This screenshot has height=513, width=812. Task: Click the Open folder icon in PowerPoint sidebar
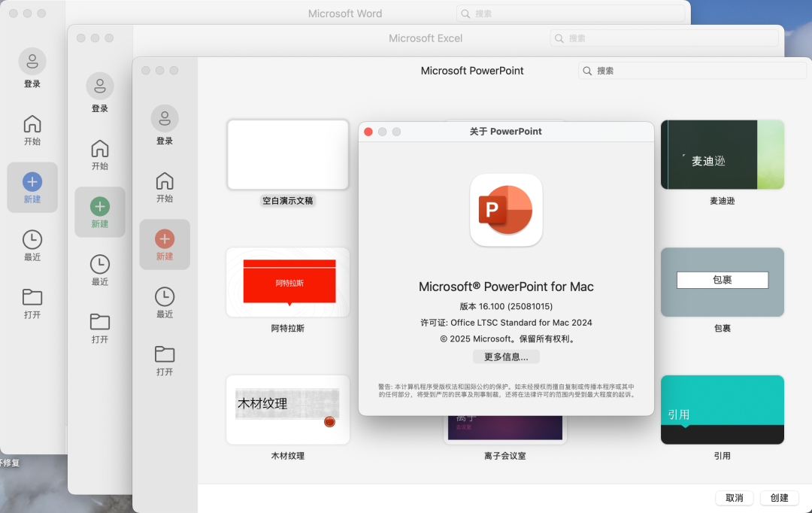coord(165,354)
